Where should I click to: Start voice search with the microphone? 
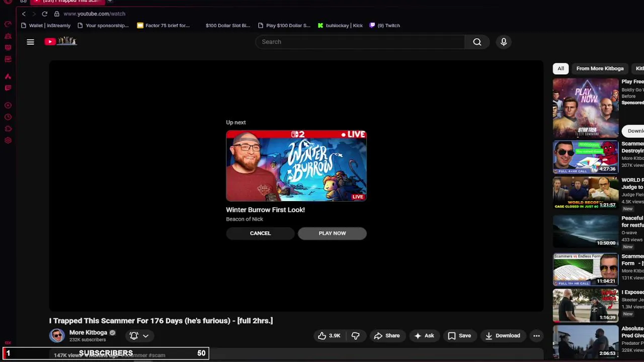pyautogui.click(x=504, y=42)
